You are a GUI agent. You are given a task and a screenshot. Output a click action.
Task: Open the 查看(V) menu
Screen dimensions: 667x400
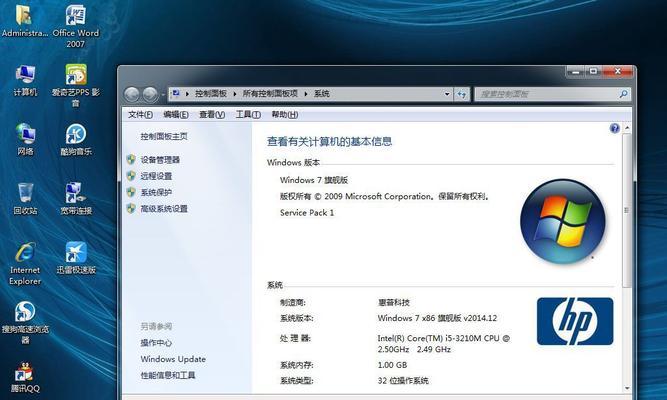[x=212, y=114]
